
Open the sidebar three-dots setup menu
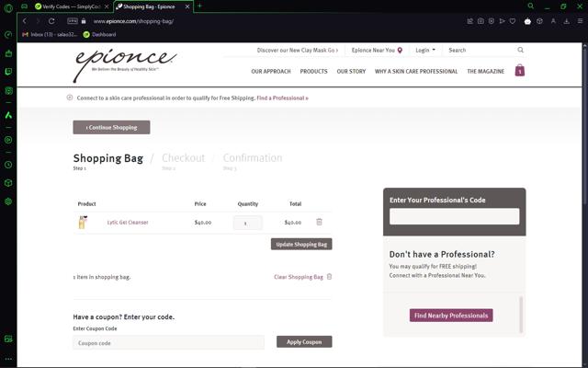pos(8,359)
